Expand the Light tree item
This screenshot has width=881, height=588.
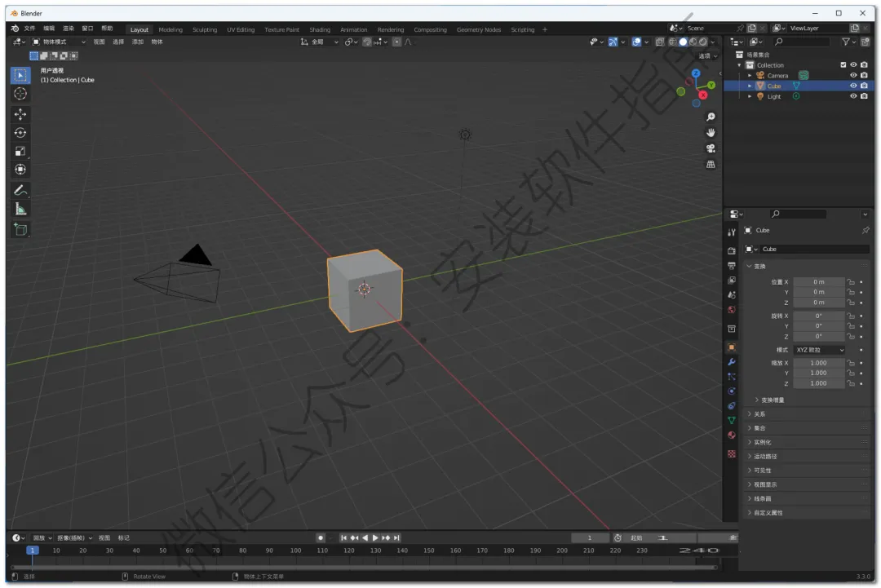tap(750, 96)
